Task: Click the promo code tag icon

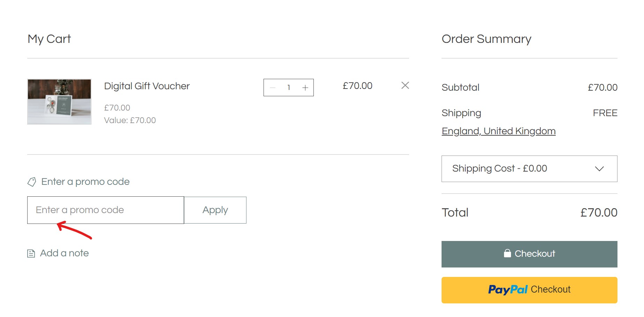Action: pos(32,182)
